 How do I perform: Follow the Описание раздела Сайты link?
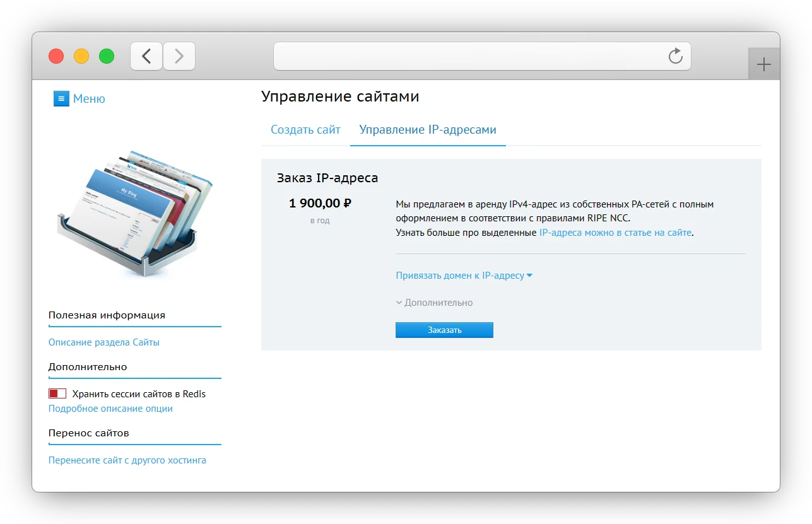[103, 341]
